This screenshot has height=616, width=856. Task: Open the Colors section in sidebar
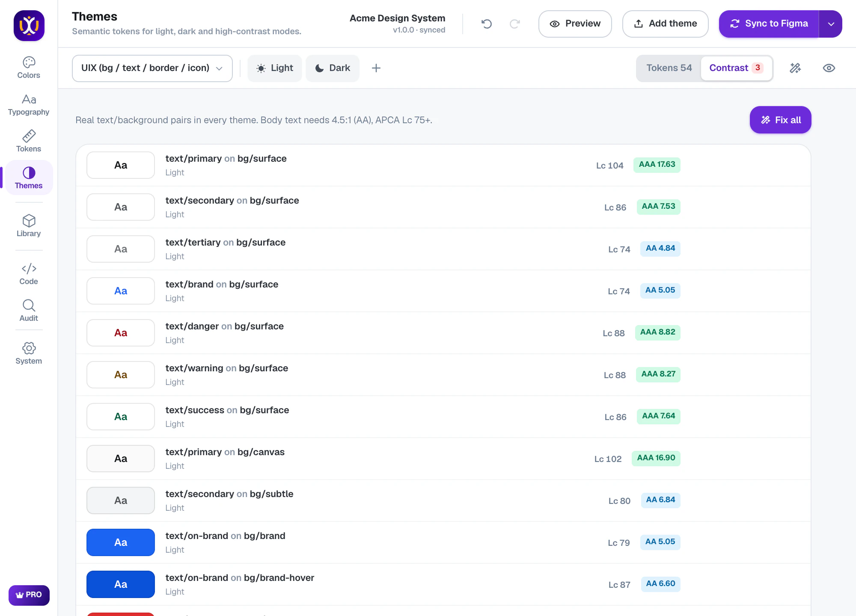pos(29,68)
